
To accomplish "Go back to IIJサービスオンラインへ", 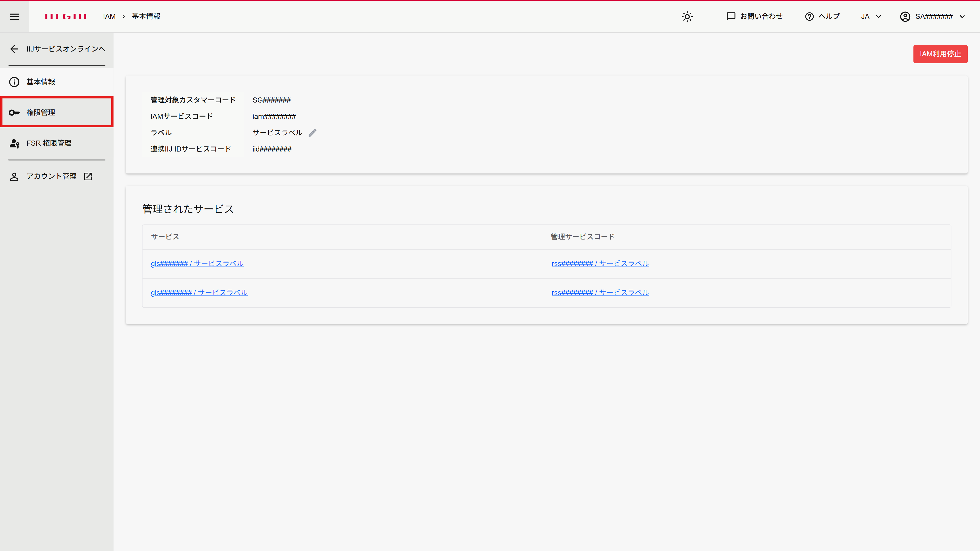I will click(57, 49).
